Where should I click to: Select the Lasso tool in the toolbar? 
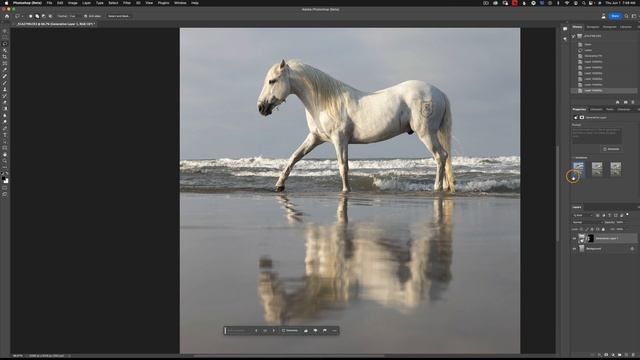click(5, 44)
